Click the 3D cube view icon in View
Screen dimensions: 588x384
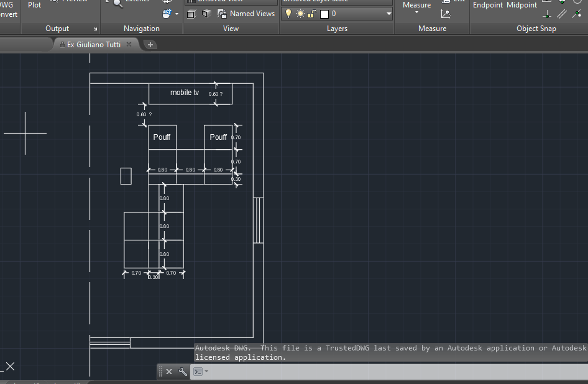[206, 14]
